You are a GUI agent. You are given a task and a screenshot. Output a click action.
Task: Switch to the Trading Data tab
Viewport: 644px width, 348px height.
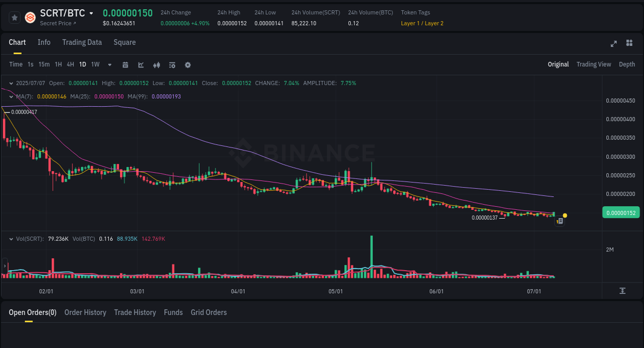pos(82,42)
